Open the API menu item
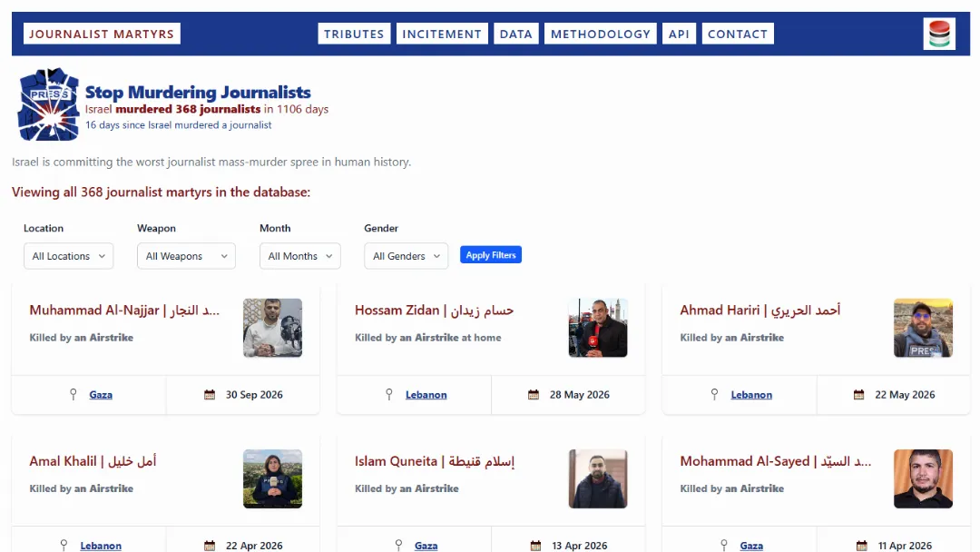Viewport: 980px width, 552px height. click(x=679, y=34)
